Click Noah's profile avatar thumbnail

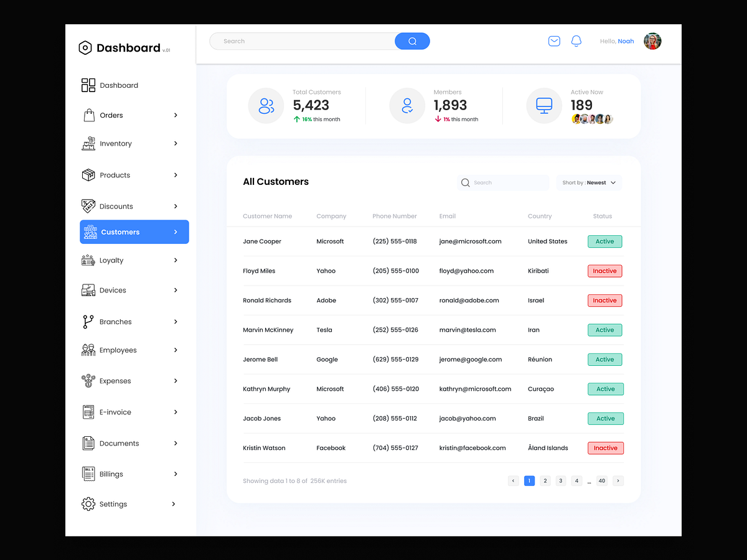pyautogui.click(x=652, y=40)
